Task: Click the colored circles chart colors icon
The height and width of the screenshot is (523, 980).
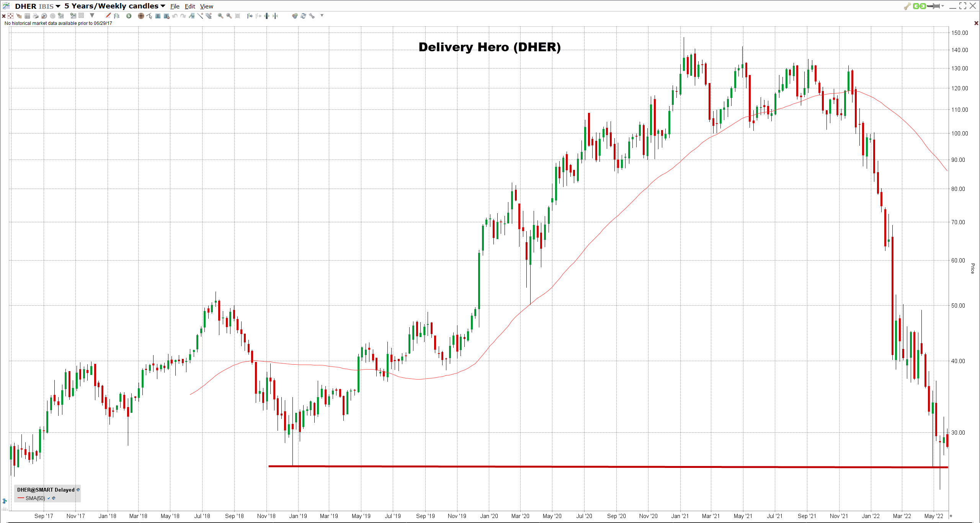Action: click(x=295, y=16)
